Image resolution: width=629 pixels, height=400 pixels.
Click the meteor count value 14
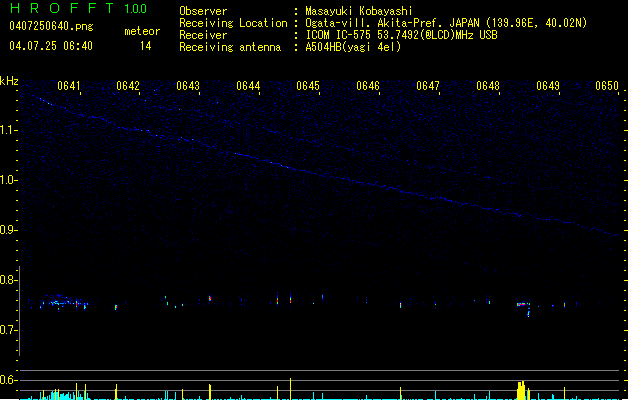coord(145,46)
